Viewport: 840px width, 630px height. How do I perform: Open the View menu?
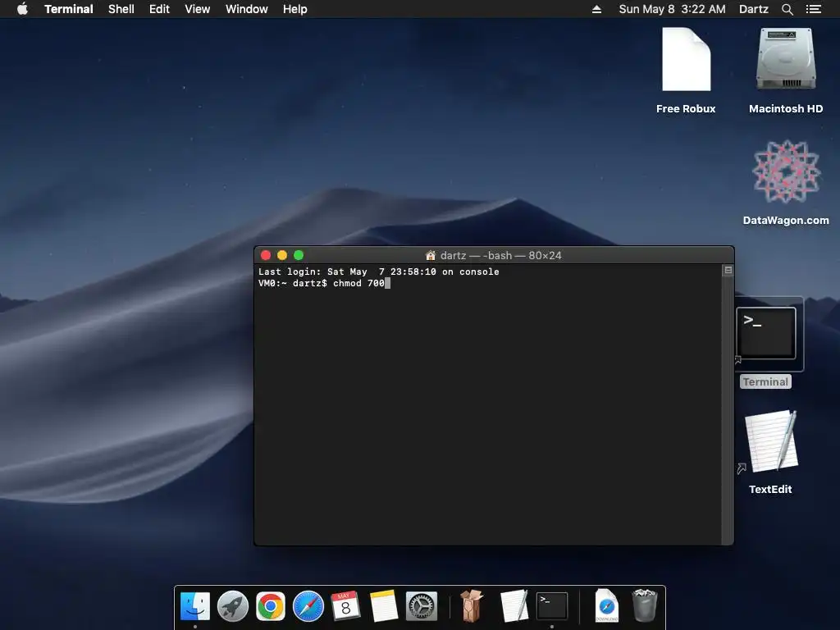pos(197,9)
